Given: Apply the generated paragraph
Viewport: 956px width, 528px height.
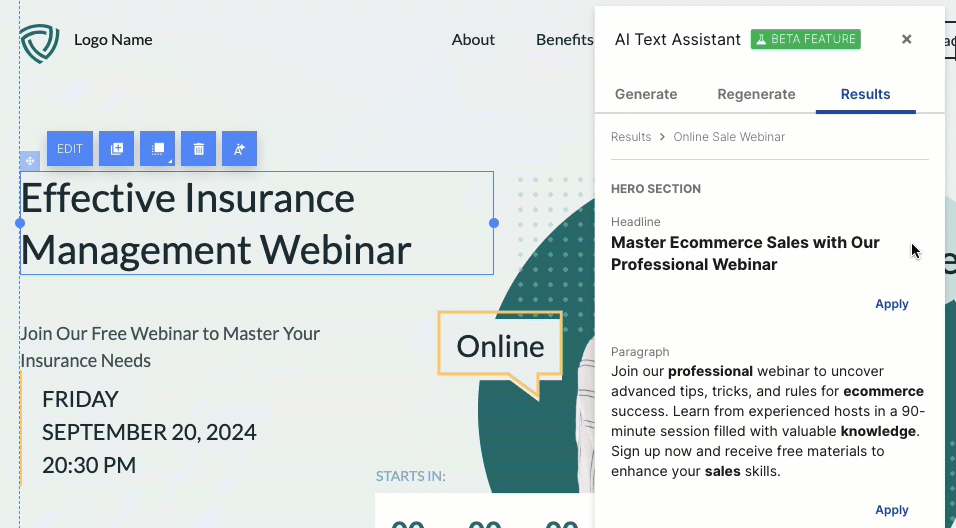Looking at the screenshot, I should (x=891, y=510).
